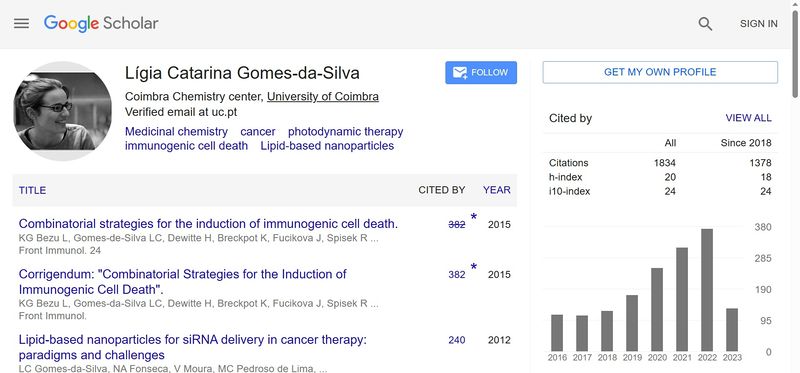Click the 2017 citation bar

point(582,333)
